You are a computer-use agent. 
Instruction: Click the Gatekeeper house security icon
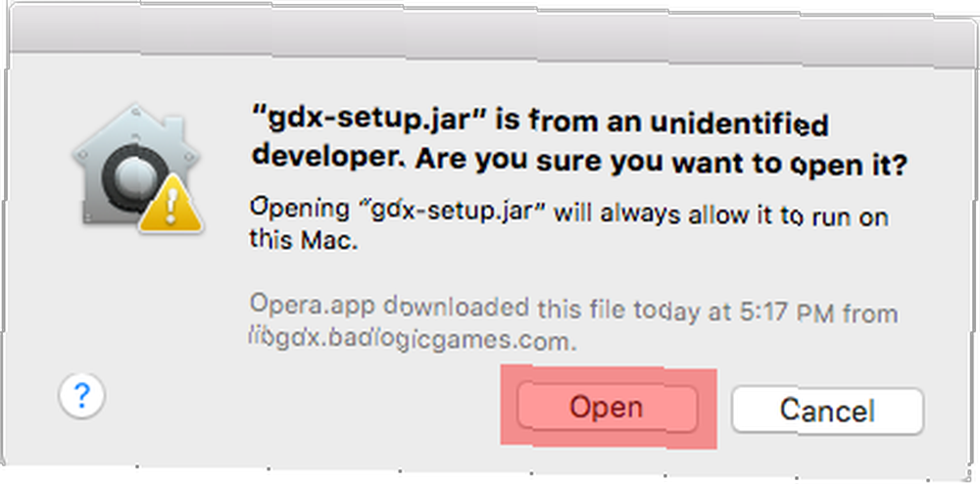137,169
